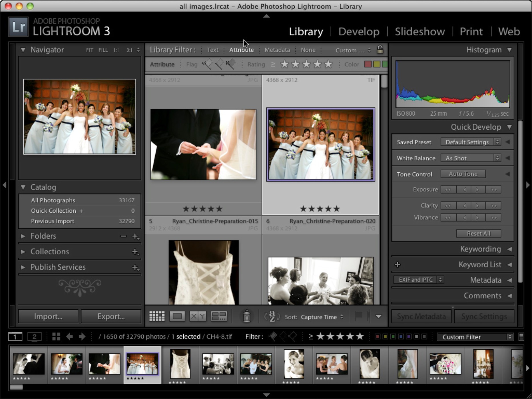This screenshot has width=532, height=399.
Task: Set Attribute rating filter to five stars
Action: point(328,64)
